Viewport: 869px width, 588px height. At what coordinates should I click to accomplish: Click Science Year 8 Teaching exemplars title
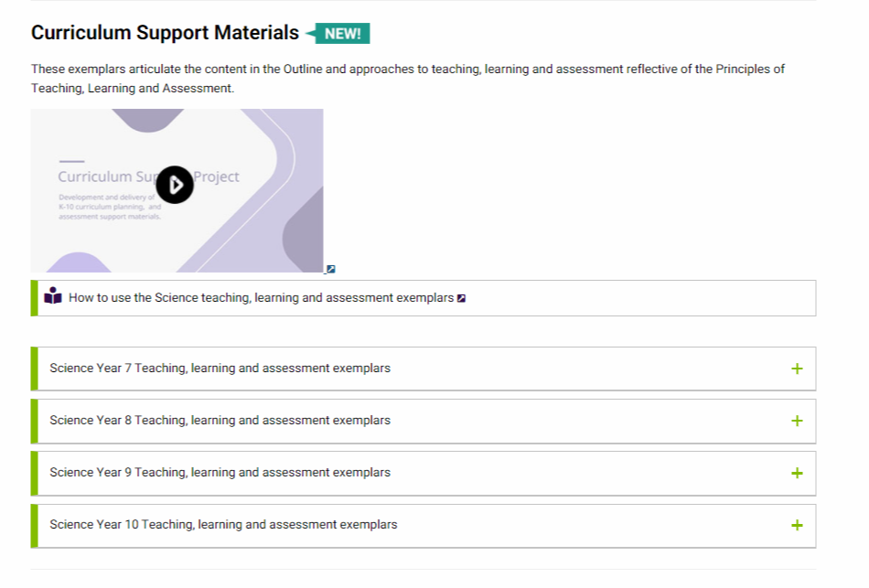click(x=220, y=421)
